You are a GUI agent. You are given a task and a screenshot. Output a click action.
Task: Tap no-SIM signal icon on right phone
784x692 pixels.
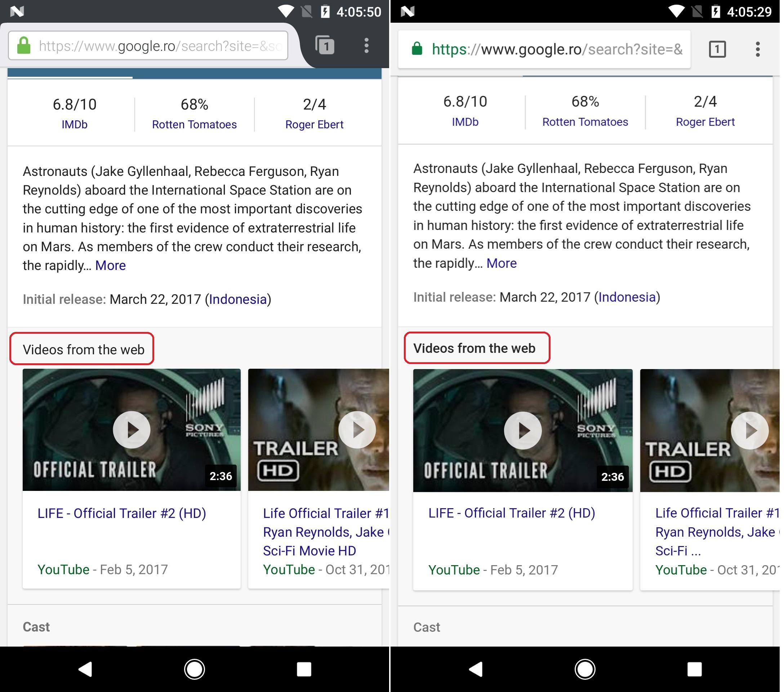pyautogui.click(x=697, y=12)
